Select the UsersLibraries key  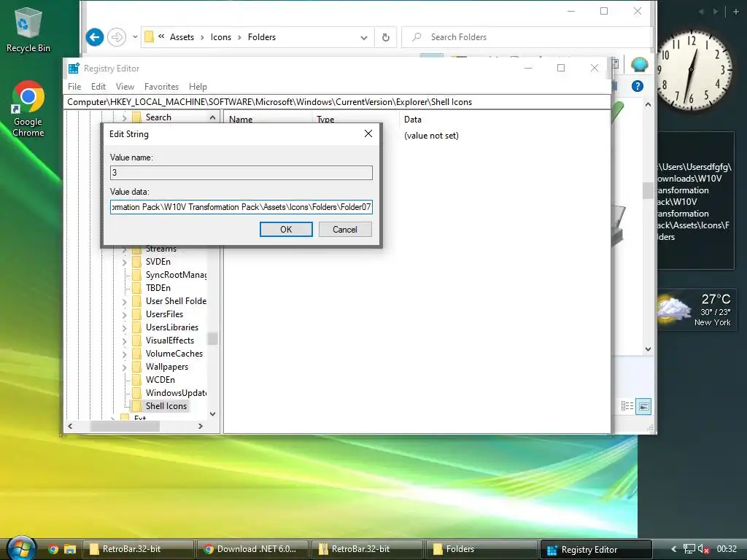(172, 327)
